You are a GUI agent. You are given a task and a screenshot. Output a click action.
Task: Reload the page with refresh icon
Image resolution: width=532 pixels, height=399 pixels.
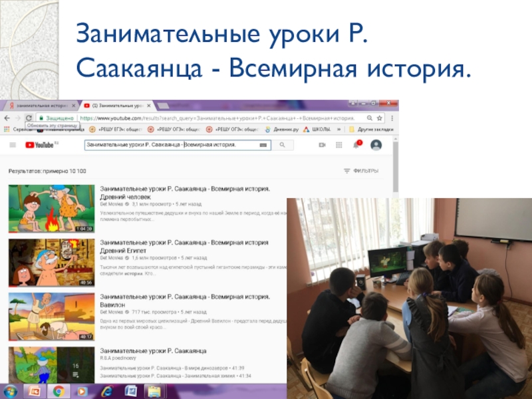click(x=29, y=118)
